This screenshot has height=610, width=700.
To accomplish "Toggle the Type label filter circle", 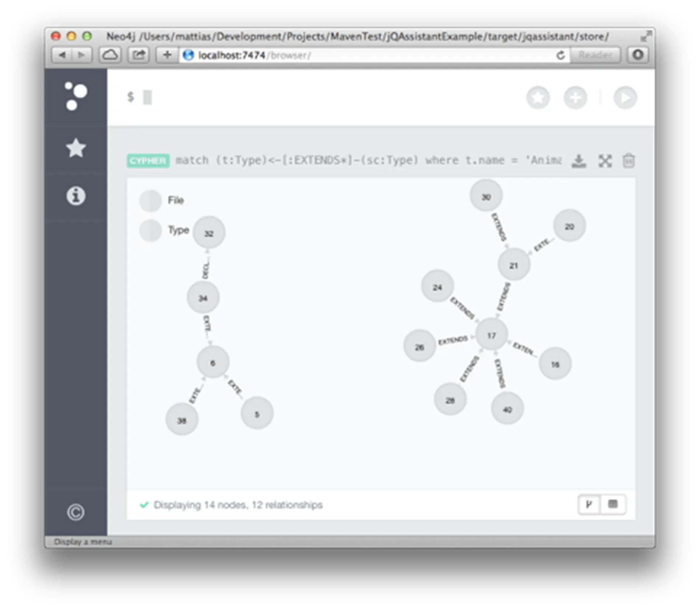I will click(x=151, y=230).
